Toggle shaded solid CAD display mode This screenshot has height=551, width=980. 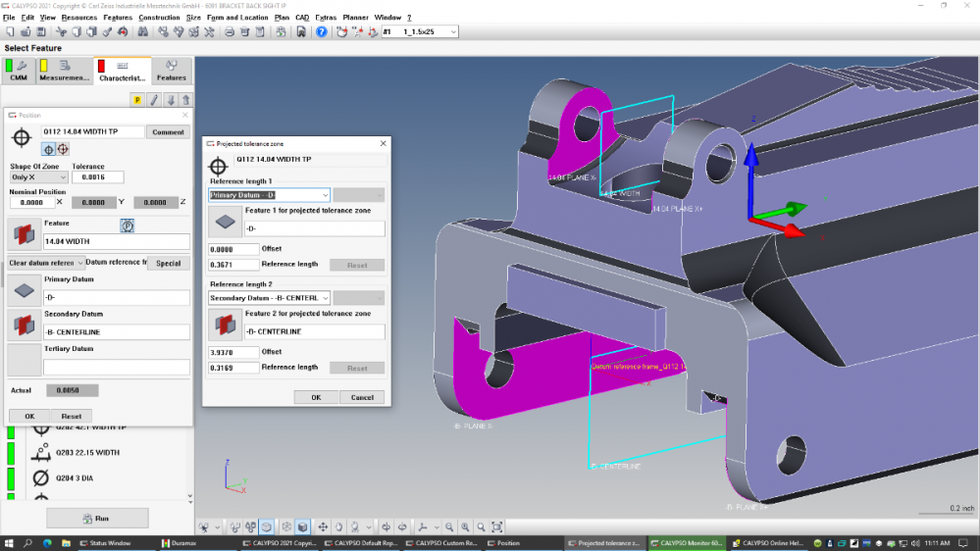click(302, 526)
